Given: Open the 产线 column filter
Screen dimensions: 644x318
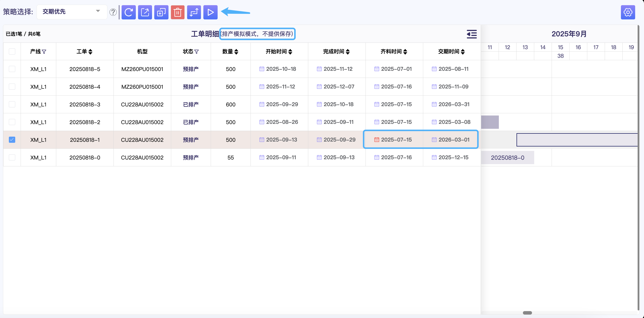Looking at the screenshot, I should click(x=44, y=52).
